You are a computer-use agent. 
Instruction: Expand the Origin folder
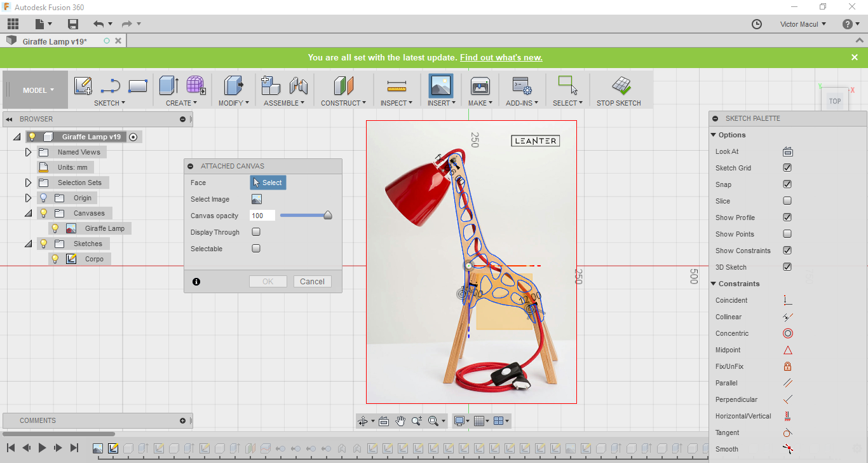point(28,198)
